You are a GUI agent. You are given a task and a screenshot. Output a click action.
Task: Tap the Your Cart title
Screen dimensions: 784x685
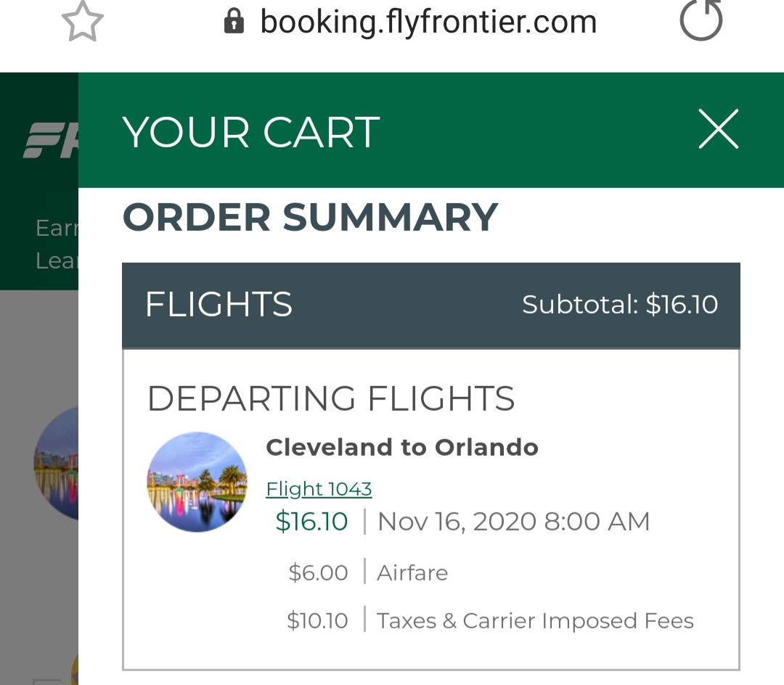tap(251, 132)
